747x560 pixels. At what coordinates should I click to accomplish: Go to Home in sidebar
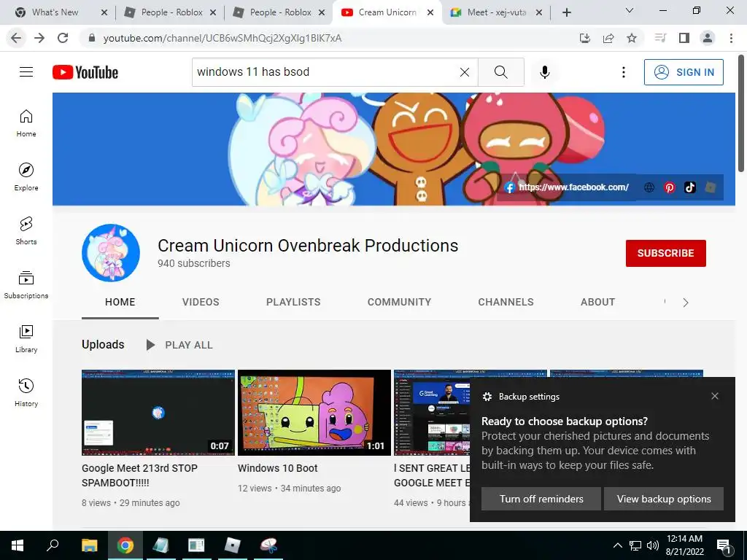tap(26, 122)
